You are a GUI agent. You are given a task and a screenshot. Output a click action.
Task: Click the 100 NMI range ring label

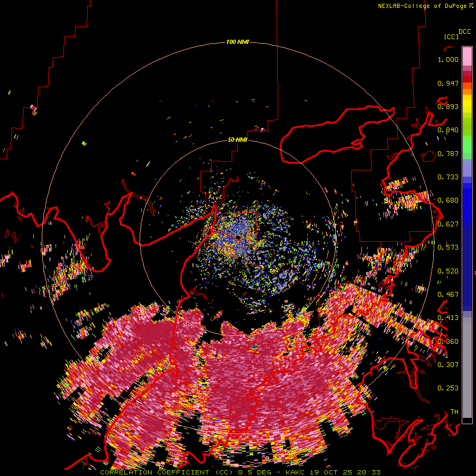click(237, 42)
